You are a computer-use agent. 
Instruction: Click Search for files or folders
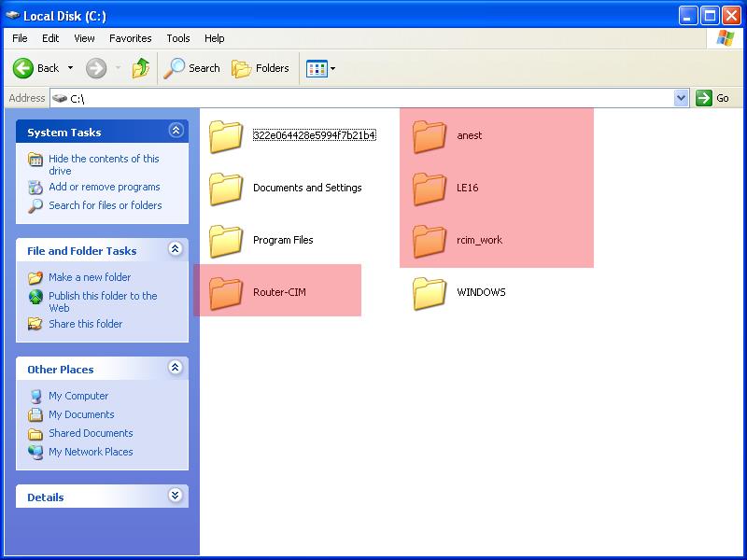[106, 205]
